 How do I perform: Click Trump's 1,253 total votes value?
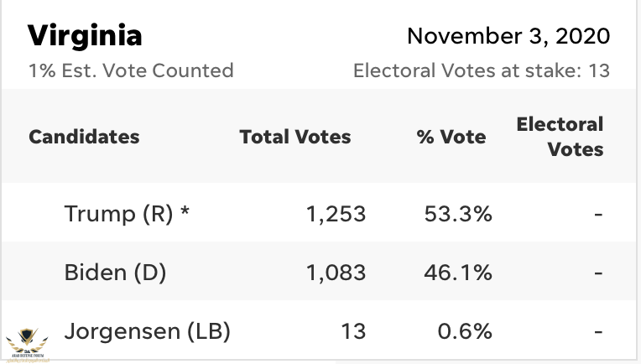[335, 214]
